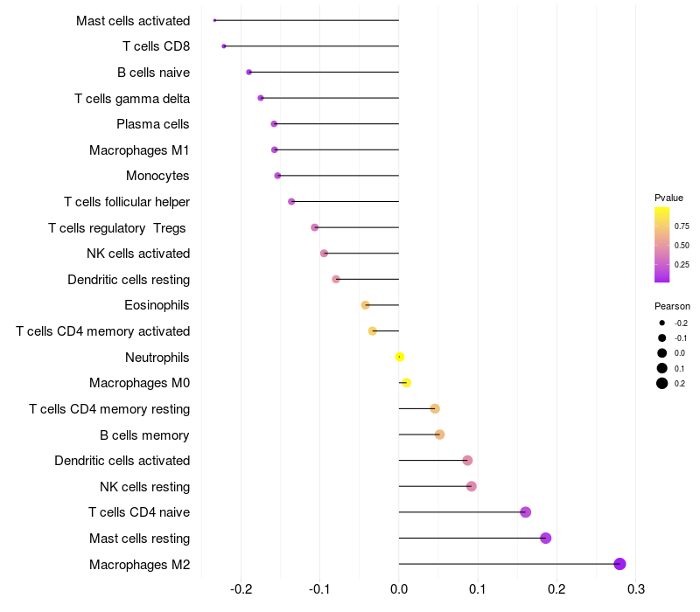Select the Plasma cells data point
Image resolution: width=700 pixels, height=612 pixels.
tap(274, 123)
